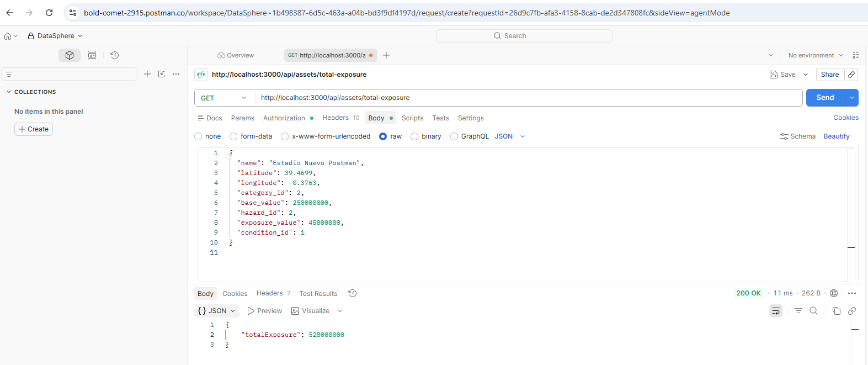Copy the response link icon
This screenshot has height=365, width=868.
(852, 311)
